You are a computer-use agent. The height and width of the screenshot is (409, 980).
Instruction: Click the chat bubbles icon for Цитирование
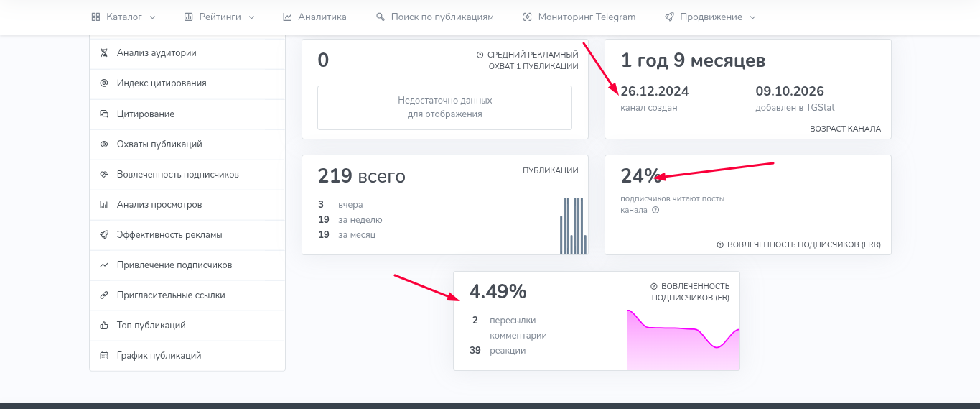[x=103, y=114]
